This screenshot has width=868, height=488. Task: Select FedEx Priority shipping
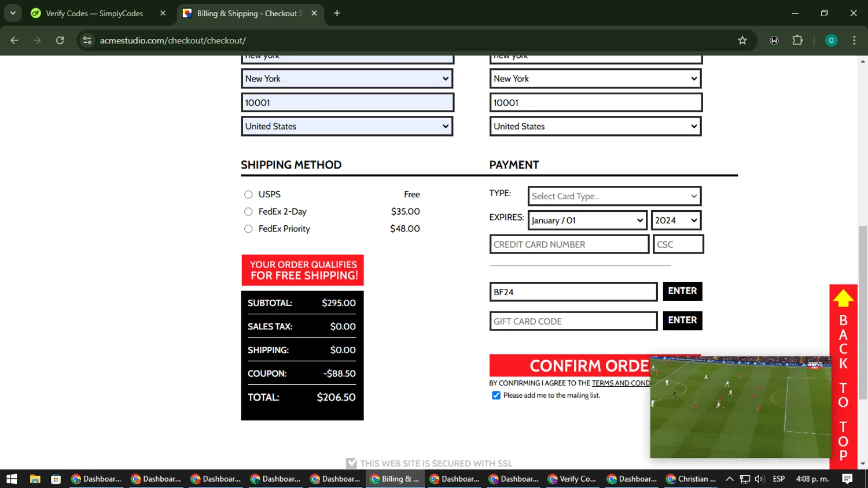[248, 229]
